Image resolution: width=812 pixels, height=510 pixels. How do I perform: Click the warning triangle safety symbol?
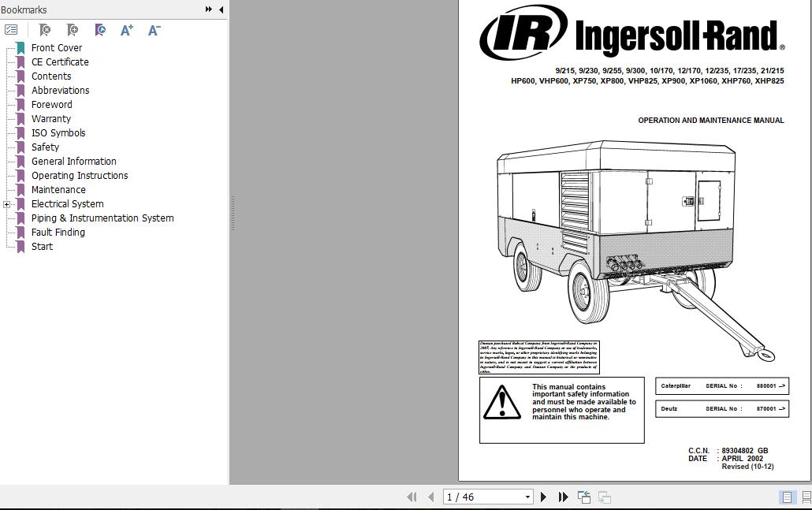coord(502,402)
